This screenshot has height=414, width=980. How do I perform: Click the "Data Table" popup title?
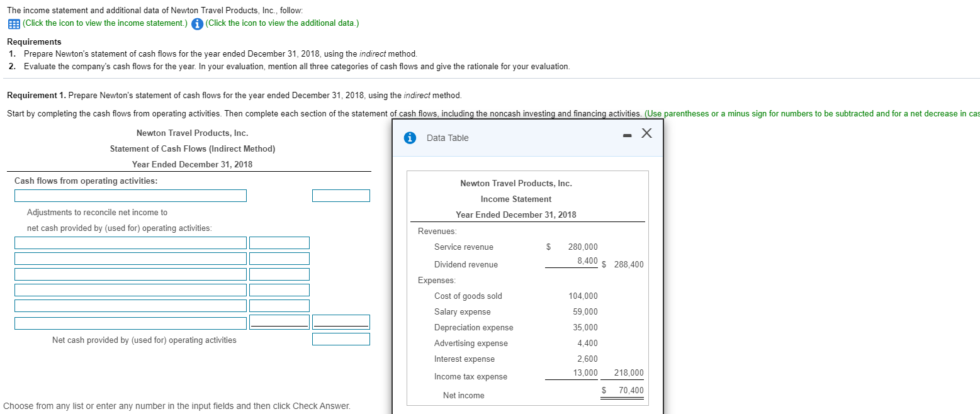[448, 138]
